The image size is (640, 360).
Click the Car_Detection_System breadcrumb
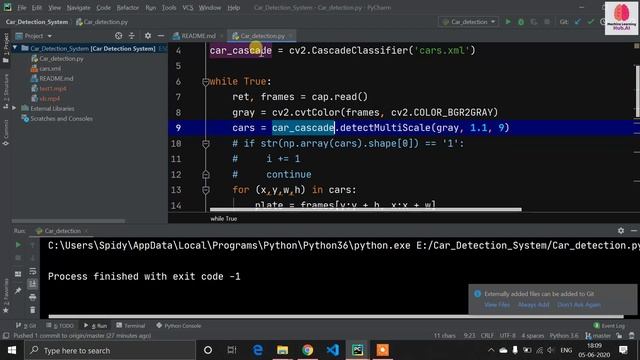pos(37,22)
